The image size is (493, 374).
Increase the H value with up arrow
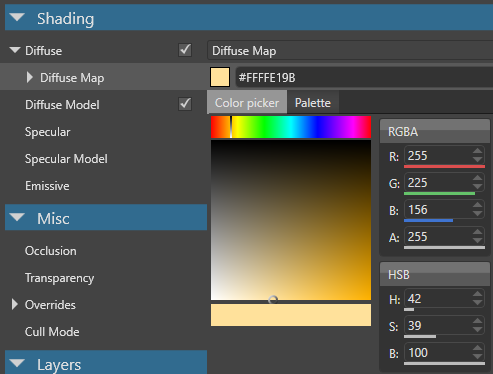click(x=478, y=294)
